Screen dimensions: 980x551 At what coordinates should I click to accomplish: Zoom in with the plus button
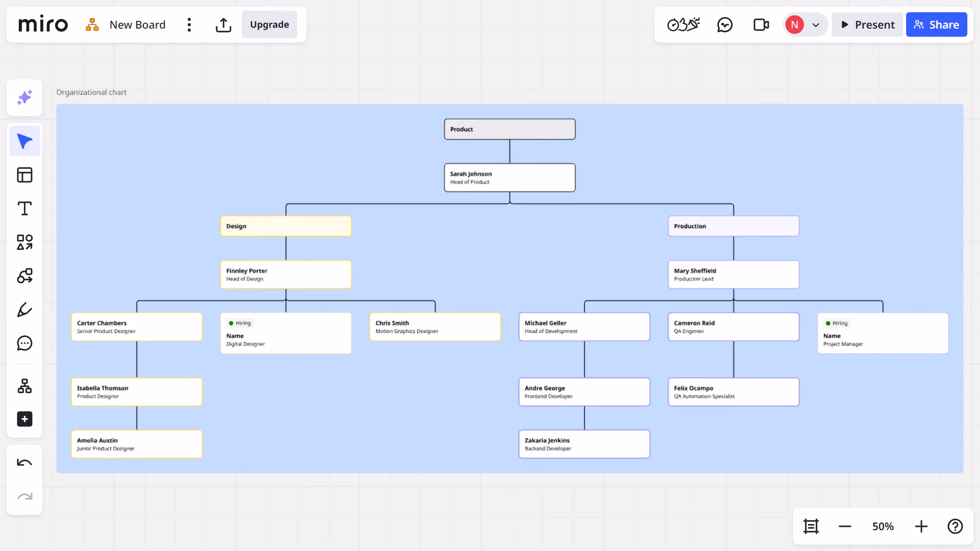tap(921, 527)
